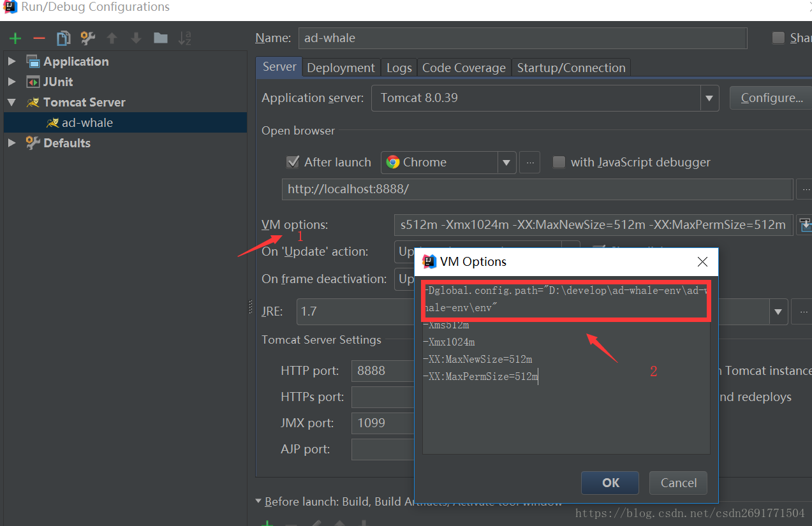
Task: Click the AJP port field
Action: click(383, 449)
